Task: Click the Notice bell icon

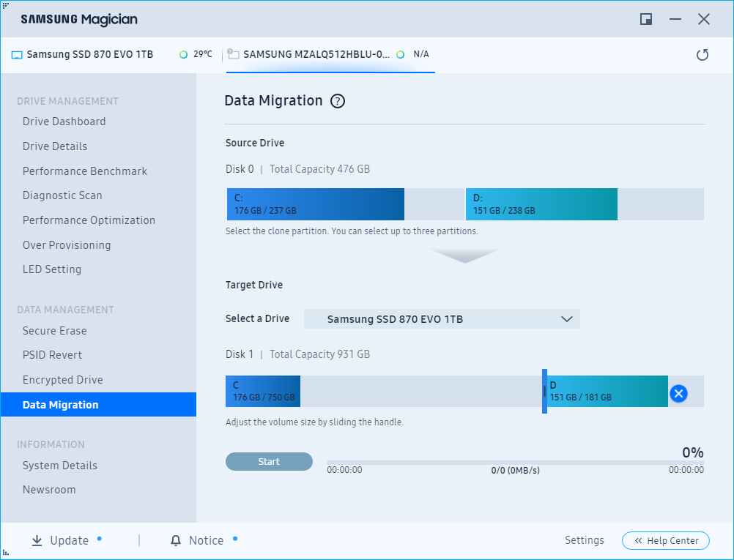Action: click(x=176, y=540)
